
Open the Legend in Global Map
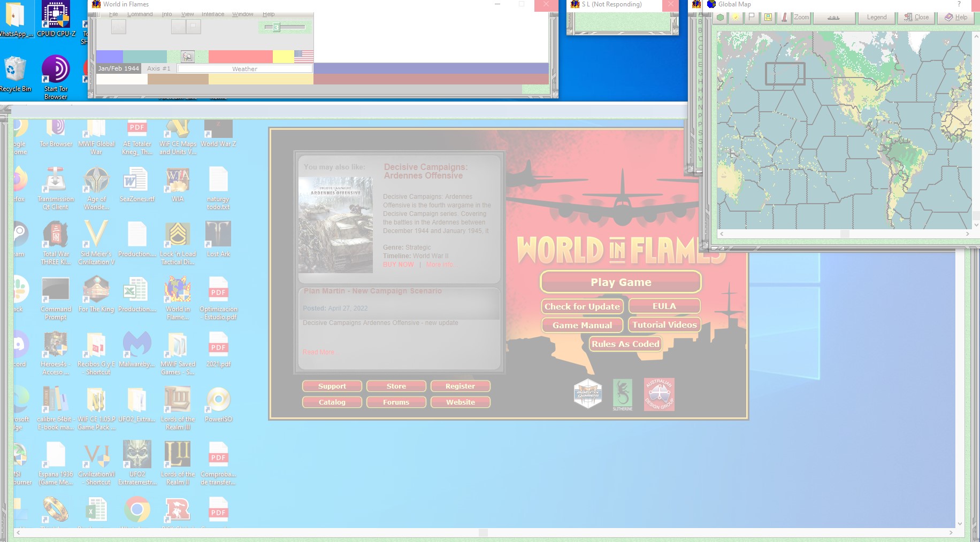pos(877,18)
